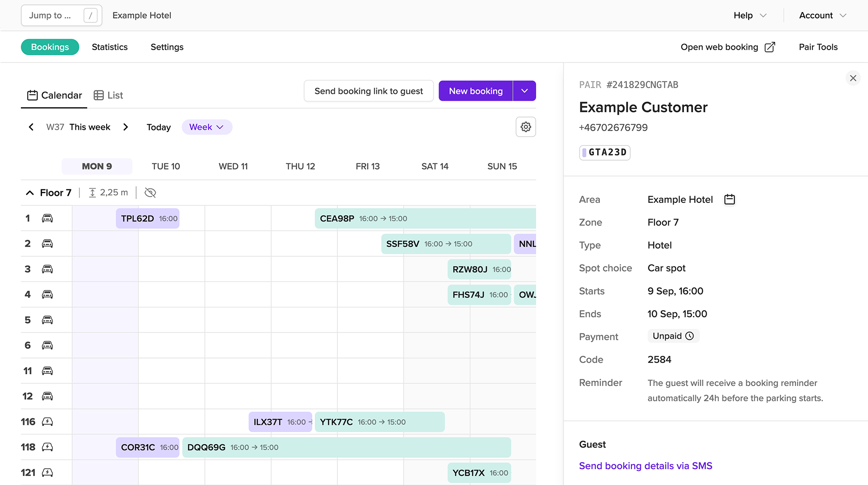Click the car icon for spot 5
This screenshot has width=868, height=485.
coord(47,320)
